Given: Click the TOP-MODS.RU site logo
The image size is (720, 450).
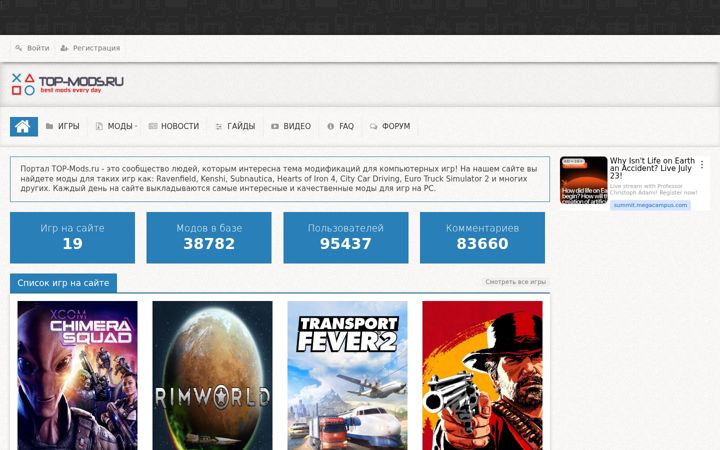Looking at the screenshot, I should pos(68,84).
